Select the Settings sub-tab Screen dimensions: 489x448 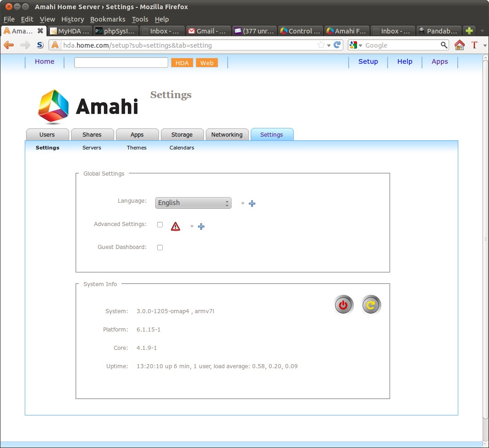[47, 148]
